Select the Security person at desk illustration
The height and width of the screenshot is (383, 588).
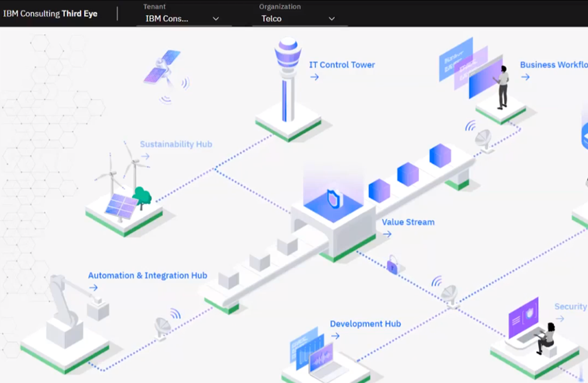pos(534,337)
